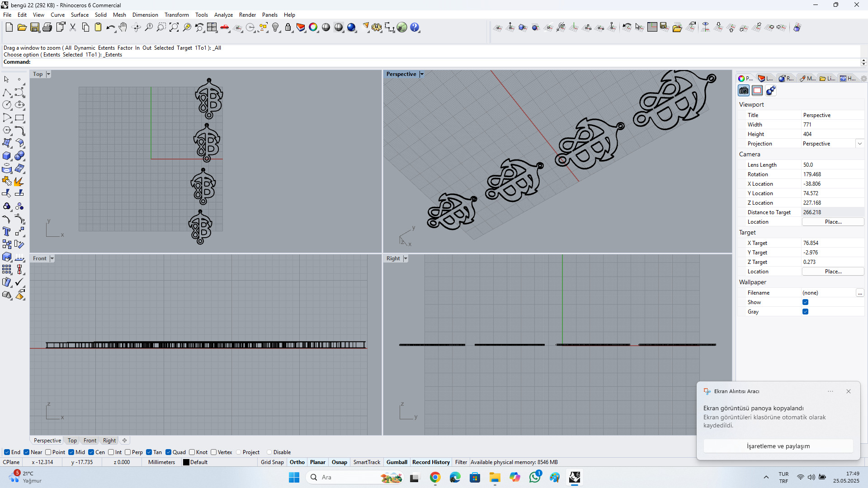The image size is (868, 488).
Task: Click the red car Named Views icon
Action: click(x=225, y=28)
